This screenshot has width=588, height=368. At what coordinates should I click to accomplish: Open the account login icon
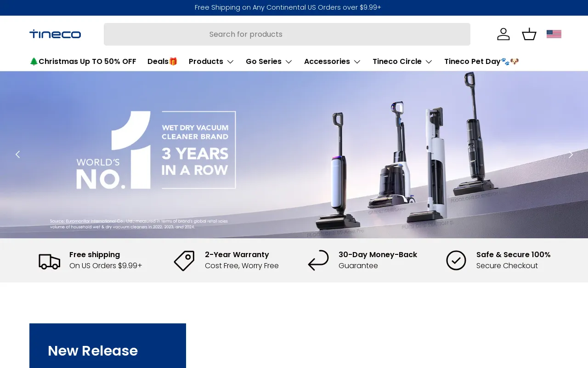[503, 34]
